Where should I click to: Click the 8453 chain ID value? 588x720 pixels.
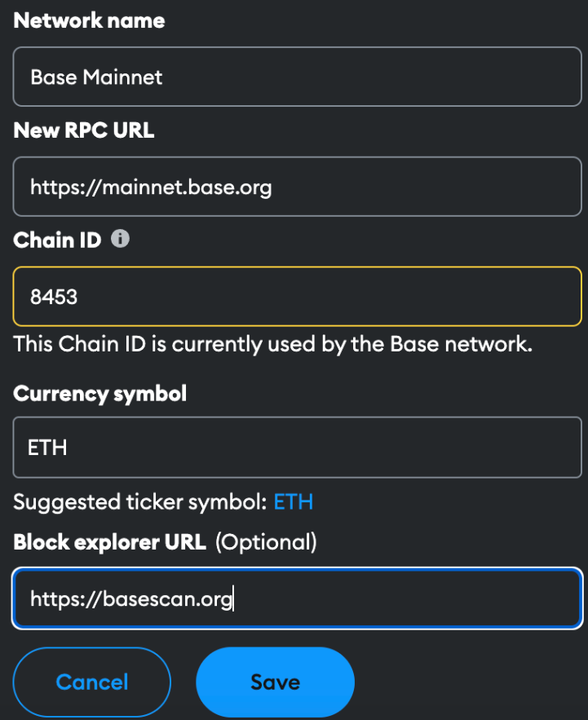click(54, 296)
